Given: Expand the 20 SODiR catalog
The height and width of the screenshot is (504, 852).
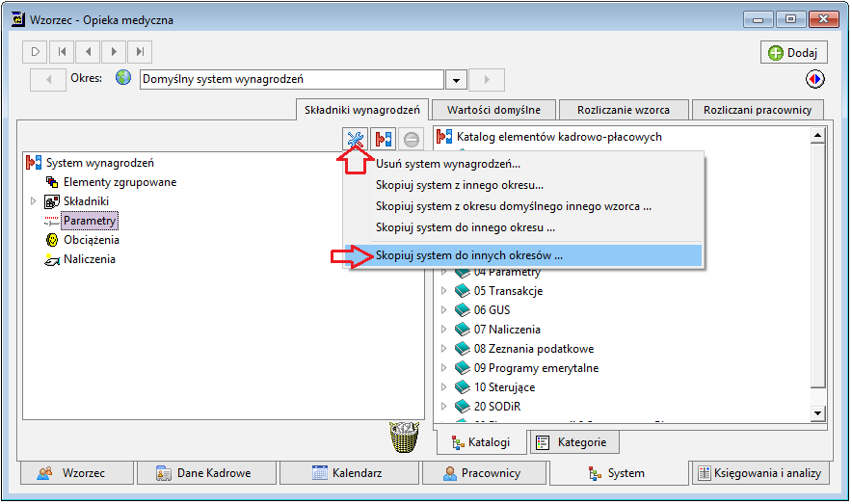Looking at the screenshot, I should pos(444,407).
